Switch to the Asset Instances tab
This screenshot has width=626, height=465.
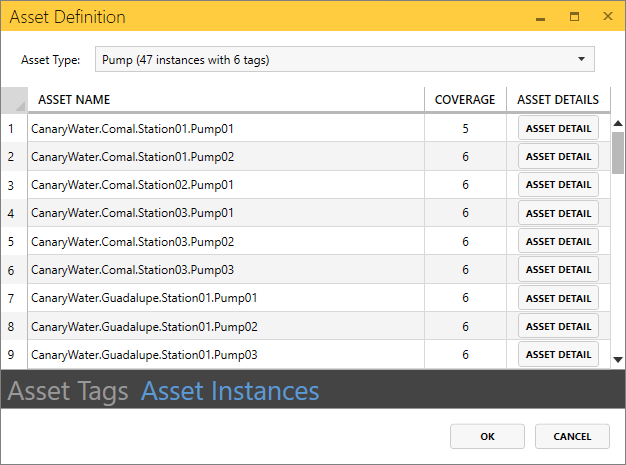tap(230, 390)
